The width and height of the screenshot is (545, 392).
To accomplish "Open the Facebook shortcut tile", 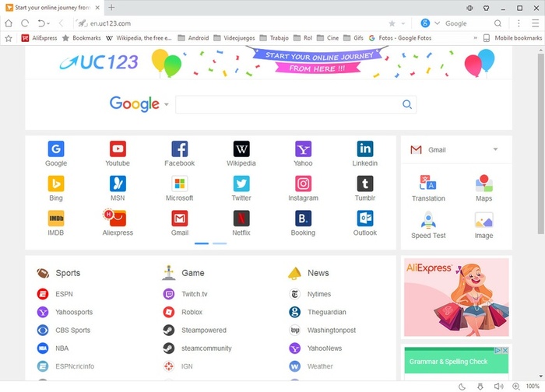I will tap(179, 153).
